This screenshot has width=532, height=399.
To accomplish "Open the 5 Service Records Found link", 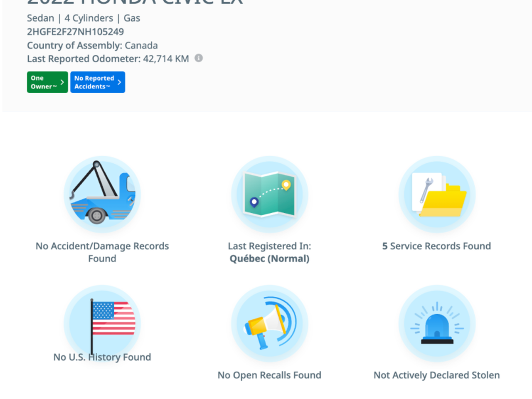I will click(437, 246).
